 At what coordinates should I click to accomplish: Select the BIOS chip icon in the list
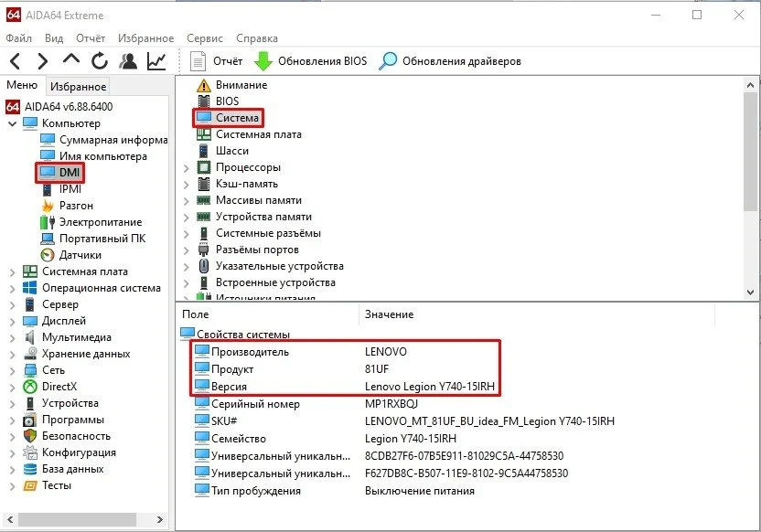pos(204,101)
